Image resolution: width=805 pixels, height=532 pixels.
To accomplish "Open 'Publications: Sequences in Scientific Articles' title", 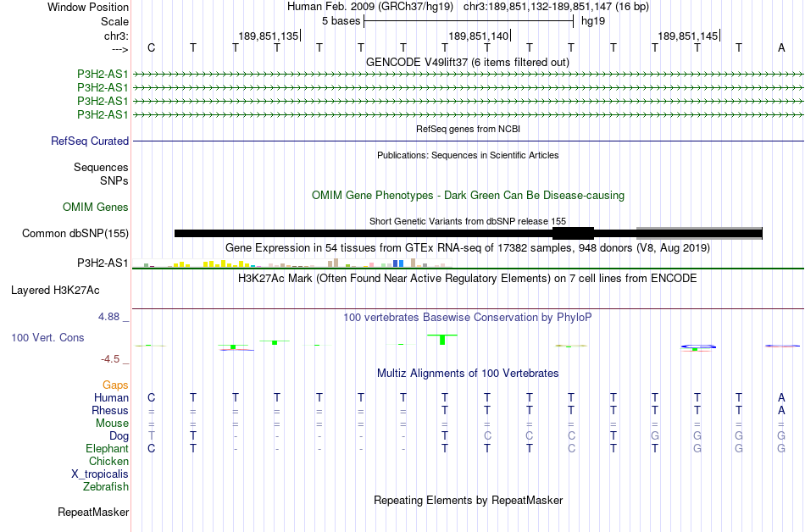I will [468, 155].
